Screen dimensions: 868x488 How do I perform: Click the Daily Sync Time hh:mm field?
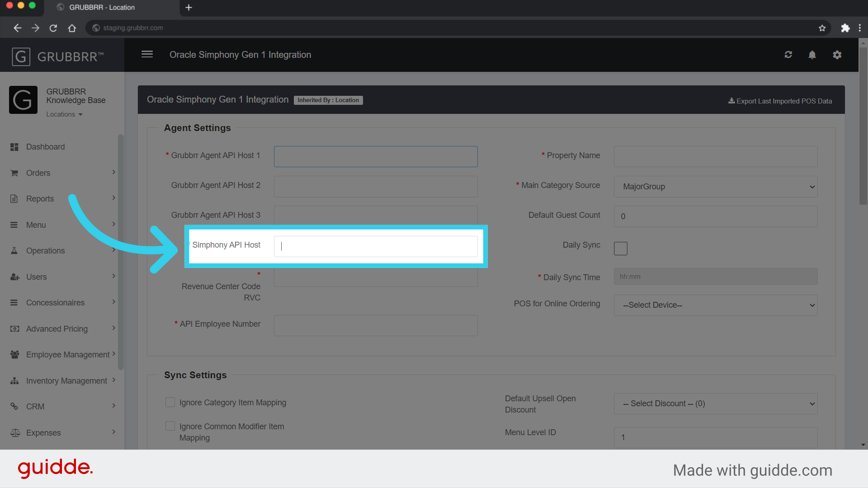[715, 277]
